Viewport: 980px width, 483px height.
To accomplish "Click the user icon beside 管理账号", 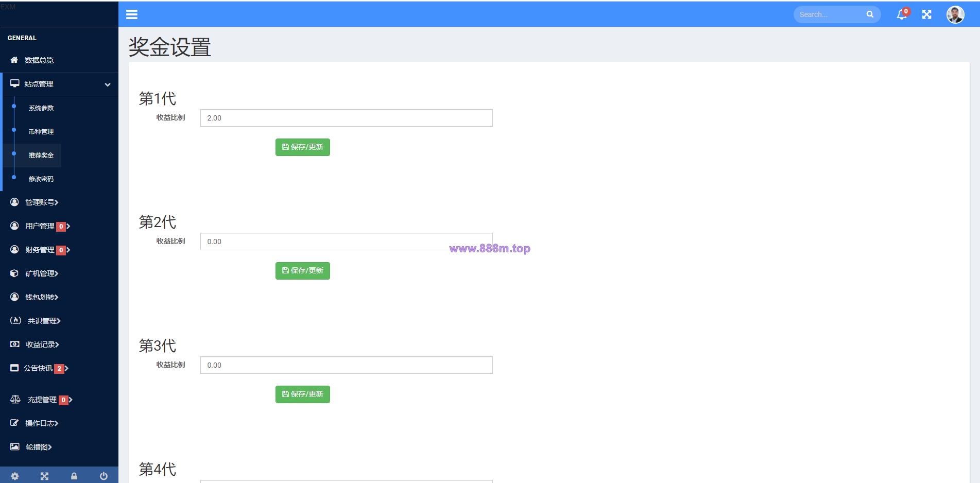I will pos(14,202).
